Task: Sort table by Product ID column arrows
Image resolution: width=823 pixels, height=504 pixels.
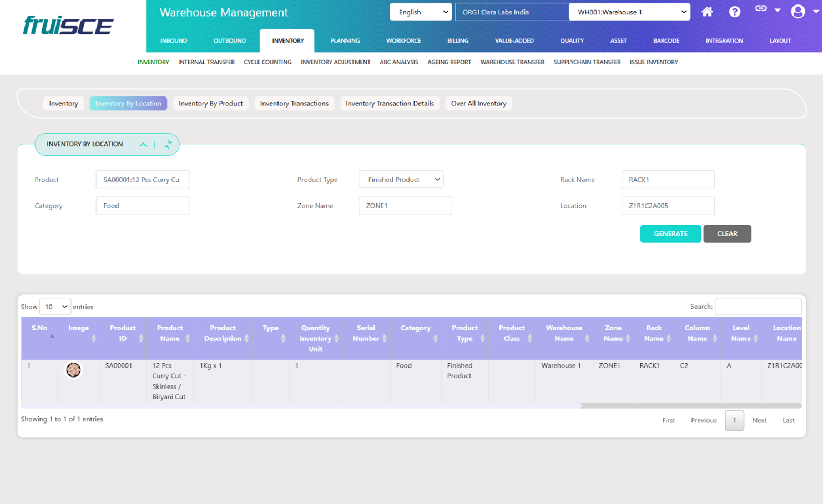Action: click(141, 338)
